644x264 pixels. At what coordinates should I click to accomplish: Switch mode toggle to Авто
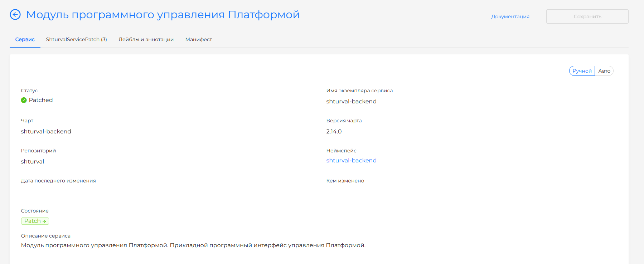coord(604,71)
